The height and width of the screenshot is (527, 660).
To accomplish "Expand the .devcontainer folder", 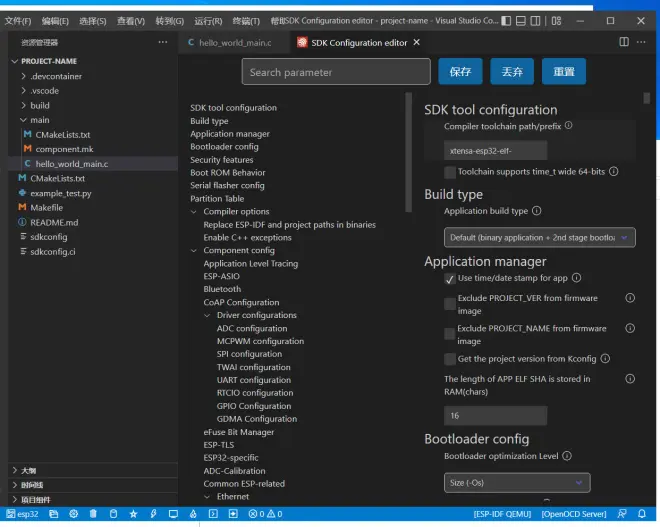I will point(56,76).
